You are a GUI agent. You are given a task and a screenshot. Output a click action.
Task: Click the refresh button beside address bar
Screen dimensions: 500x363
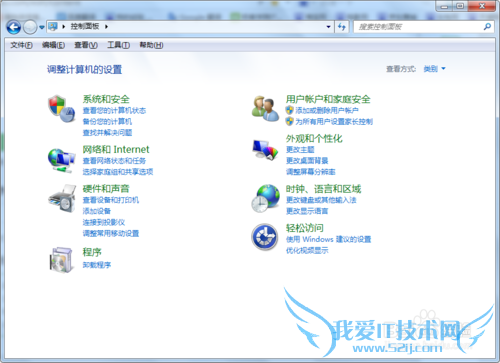342,27
